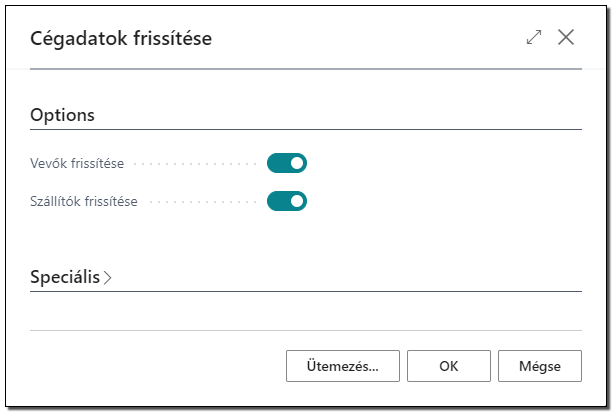Disable the Szállítók frissítése switch

[x=287, y=201]
